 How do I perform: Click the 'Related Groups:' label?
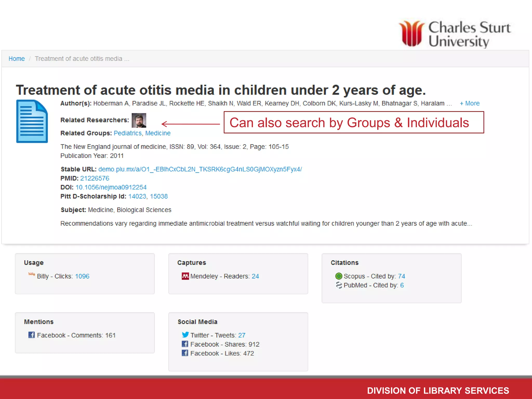click(86, 133)
